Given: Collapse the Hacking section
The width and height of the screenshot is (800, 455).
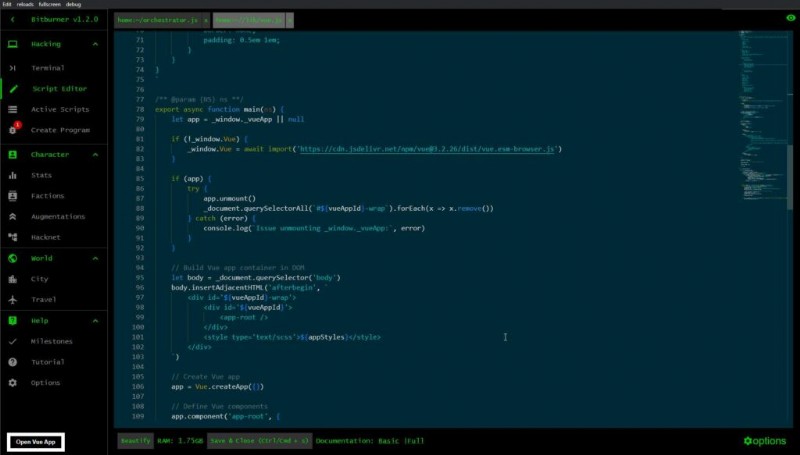Looking at the screenshot, I should [x=95, y=44].
